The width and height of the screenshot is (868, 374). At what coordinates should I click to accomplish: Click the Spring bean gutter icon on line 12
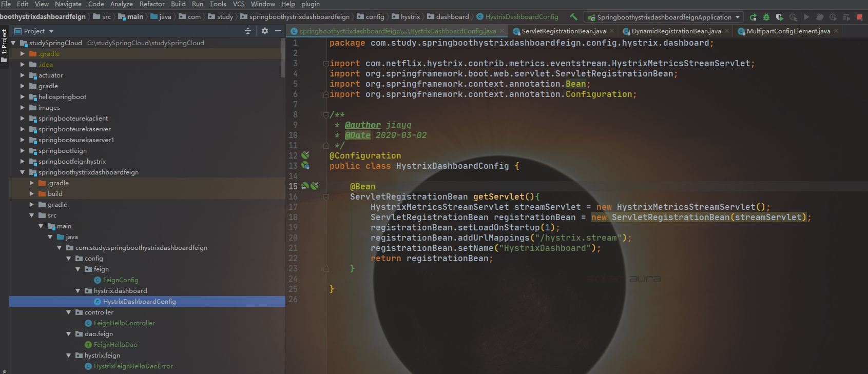pos(305,155)
